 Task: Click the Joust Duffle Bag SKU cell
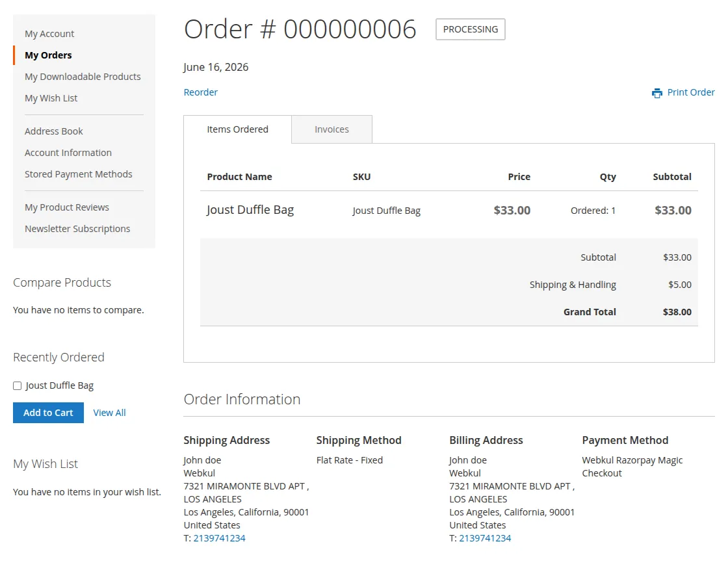click(386, 211)
